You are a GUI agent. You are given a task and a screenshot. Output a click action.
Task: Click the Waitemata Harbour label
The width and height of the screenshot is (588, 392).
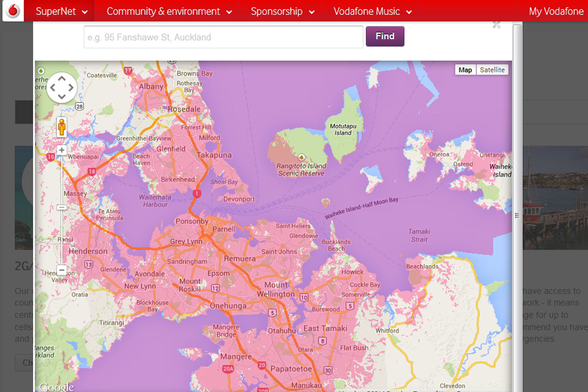(x=155, y=201)
